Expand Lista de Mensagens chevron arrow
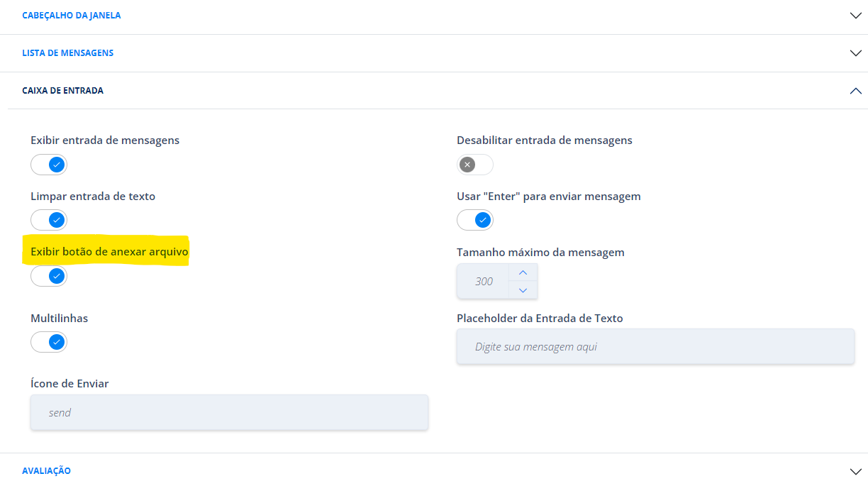The width and height of the screenshot is (868, 486). 855,53
